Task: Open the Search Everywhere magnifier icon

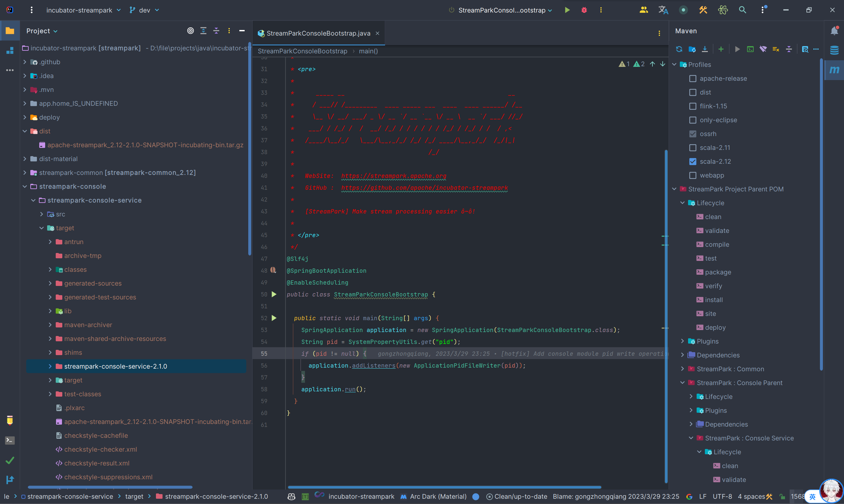Action: (742, 10)
